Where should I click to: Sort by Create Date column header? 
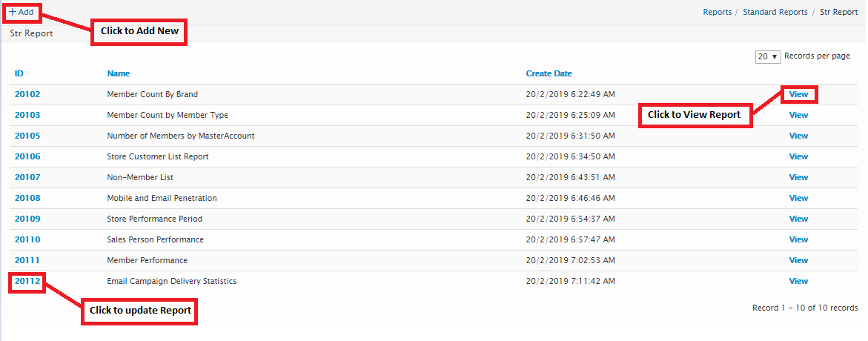549,73
